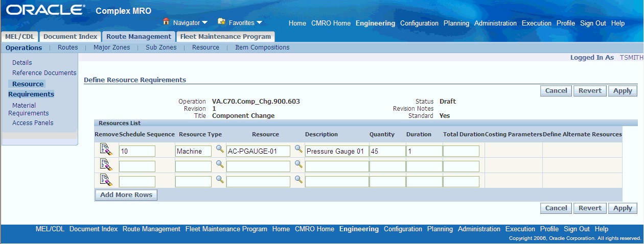644x244 pixels.
Task: Click the empty Quantity field in third row
Action: tap(387, 182)
